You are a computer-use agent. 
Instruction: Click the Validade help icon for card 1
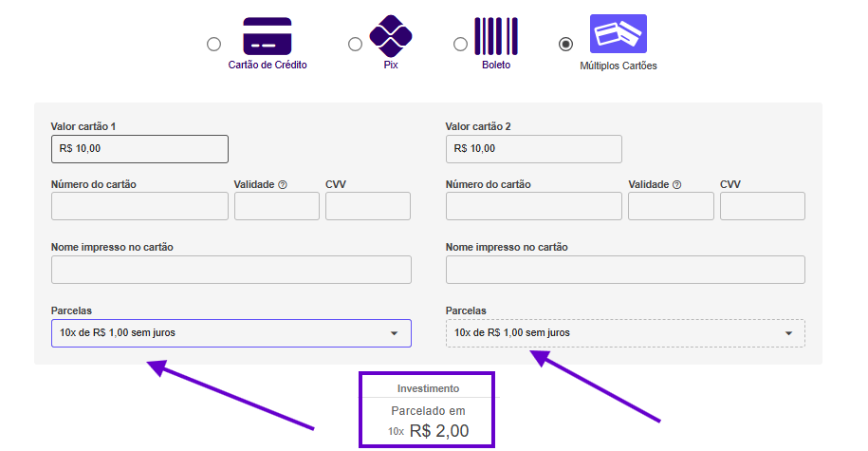point(283,184)
